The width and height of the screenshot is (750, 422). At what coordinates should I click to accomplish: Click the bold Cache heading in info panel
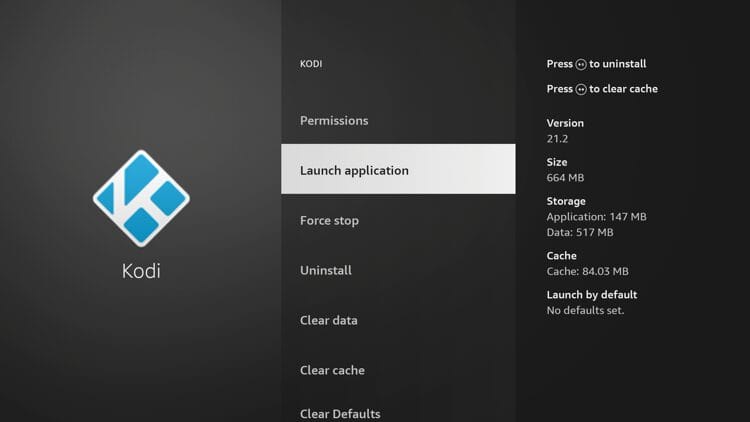click(562, 255)
